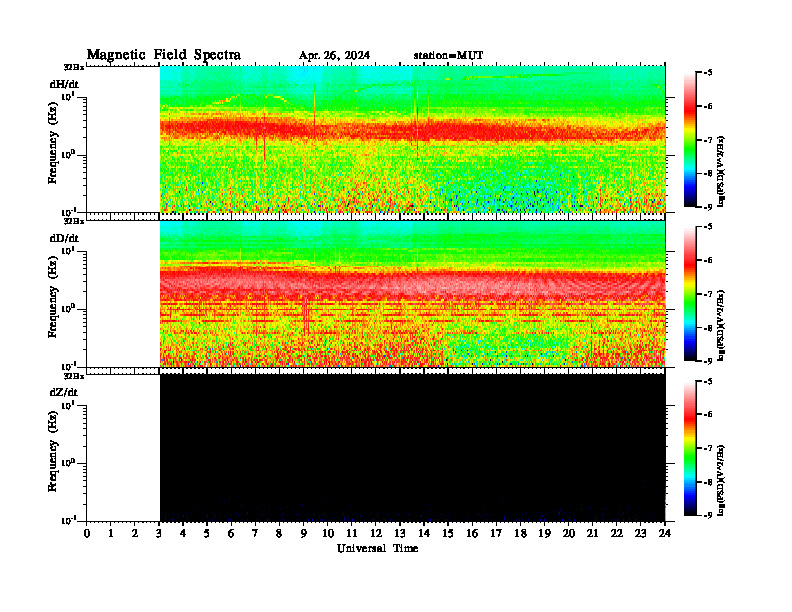Click hour 20 on the Universal Time axis
The height and width of the screenshot is (612, 792).
tap(569, 533)
